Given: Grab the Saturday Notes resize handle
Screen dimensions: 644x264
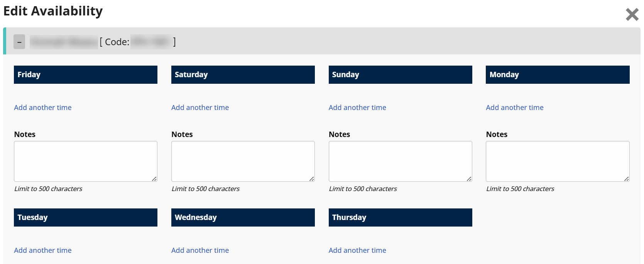Looking at the screenshot, I should click(312, 179).
